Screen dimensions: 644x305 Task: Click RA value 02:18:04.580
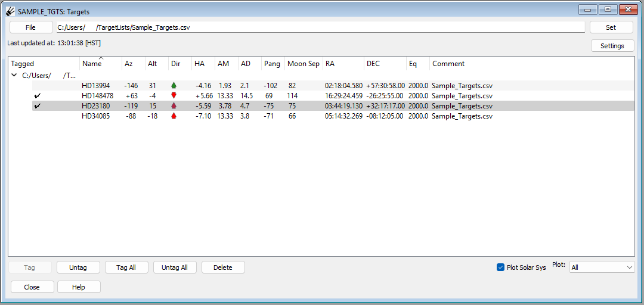tap(344, 86)
